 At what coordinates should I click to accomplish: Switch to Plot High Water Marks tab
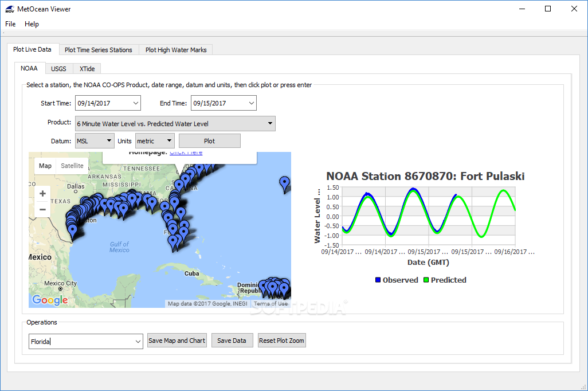click(176, 50)
